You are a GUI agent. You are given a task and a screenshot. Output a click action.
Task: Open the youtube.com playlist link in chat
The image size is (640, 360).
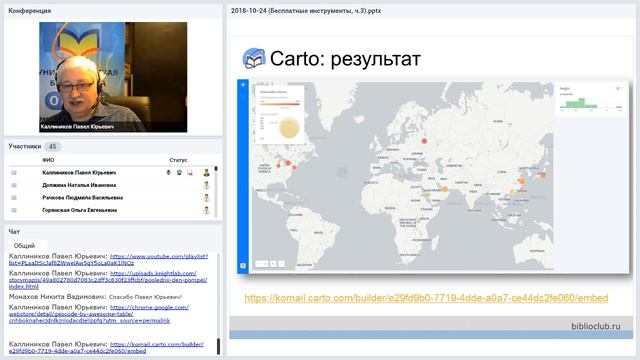(109, 260)
